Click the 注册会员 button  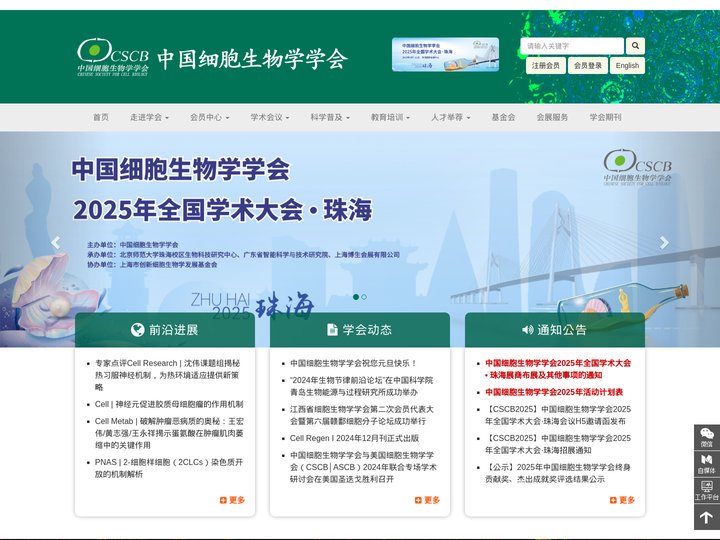coord(546,66)
